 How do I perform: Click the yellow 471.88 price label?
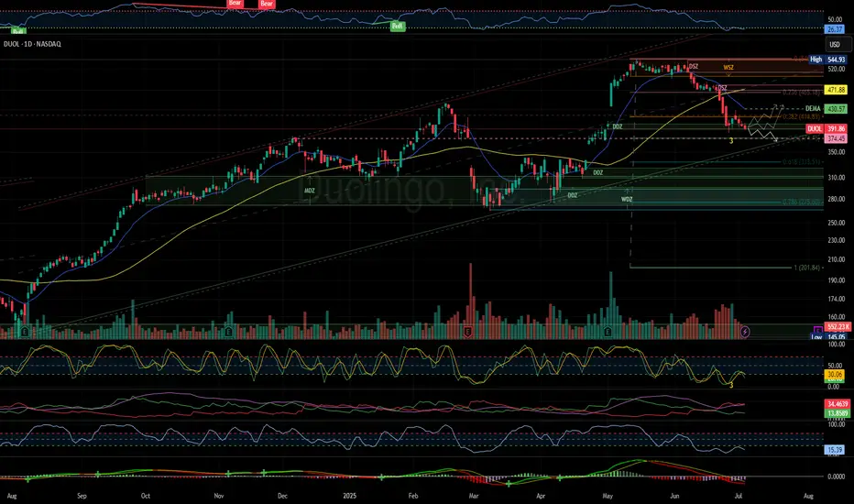pyautogui.click(x=836, y=90)
